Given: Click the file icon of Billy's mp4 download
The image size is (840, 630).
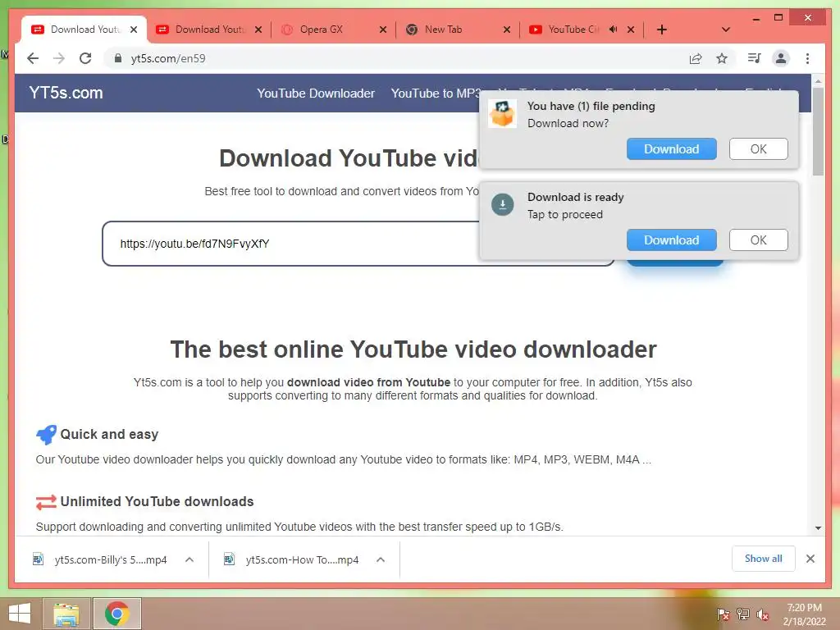Looking at the screenshot, I should click(38, 559).
